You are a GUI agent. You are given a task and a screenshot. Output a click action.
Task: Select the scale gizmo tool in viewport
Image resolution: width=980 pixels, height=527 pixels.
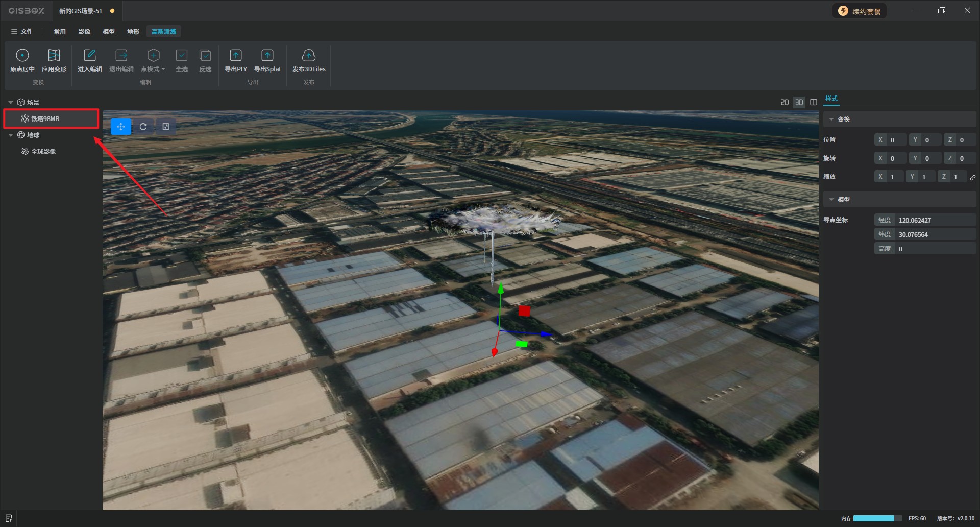tap(166, 127)
